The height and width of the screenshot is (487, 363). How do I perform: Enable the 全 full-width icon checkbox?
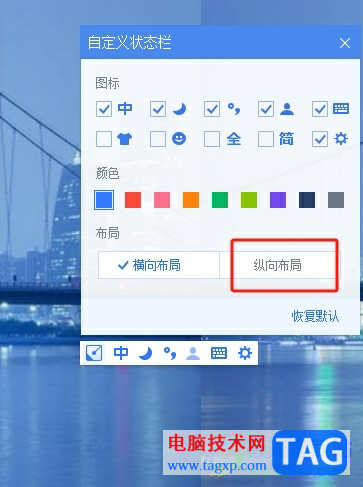tap(212, 139)
